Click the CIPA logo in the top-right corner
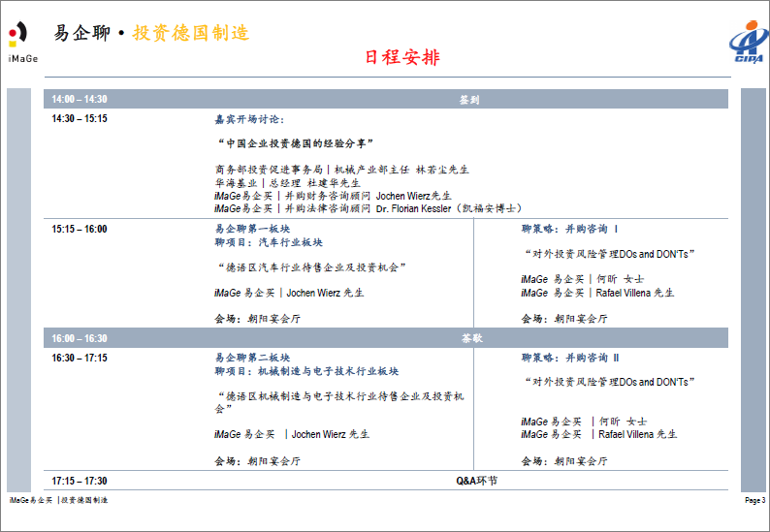The image size is (770, 532). [747, 45]
